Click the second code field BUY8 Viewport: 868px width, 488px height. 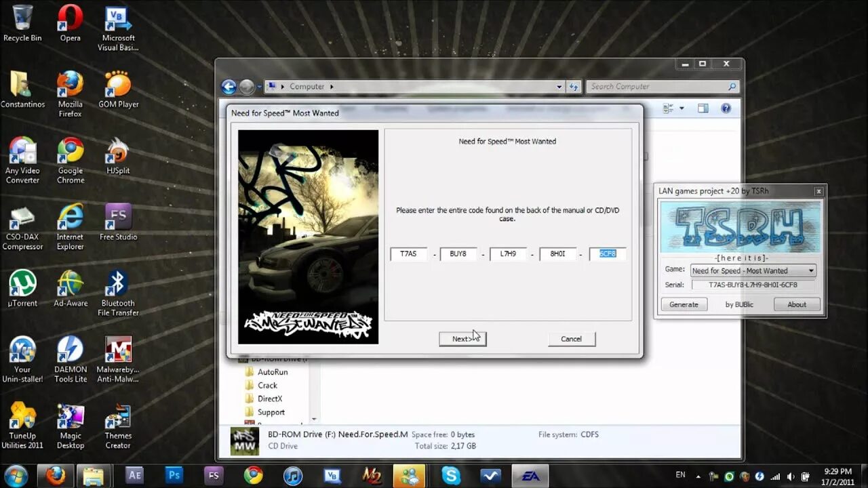pyautogui.click(x=458, y=254)
